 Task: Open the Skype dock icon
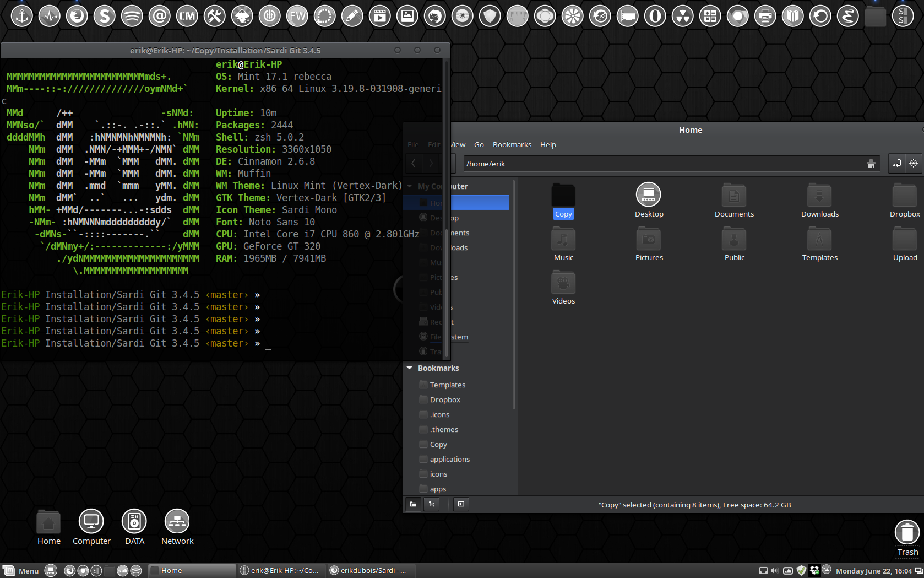(104, 16)
